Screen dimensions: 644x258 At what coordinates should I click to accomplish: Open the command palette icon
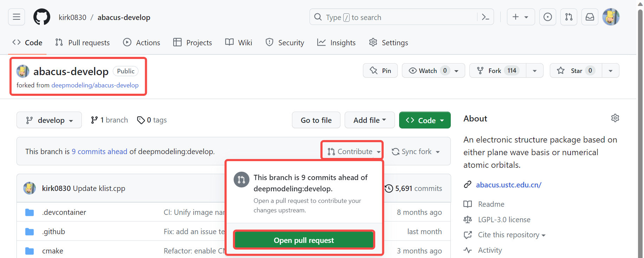point(486,17)
